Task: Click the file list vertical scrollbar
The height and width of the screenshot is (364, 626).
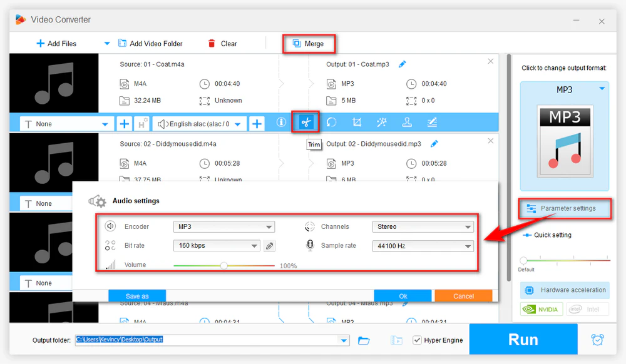Action: pyautogui.click(x=508, y=168)
